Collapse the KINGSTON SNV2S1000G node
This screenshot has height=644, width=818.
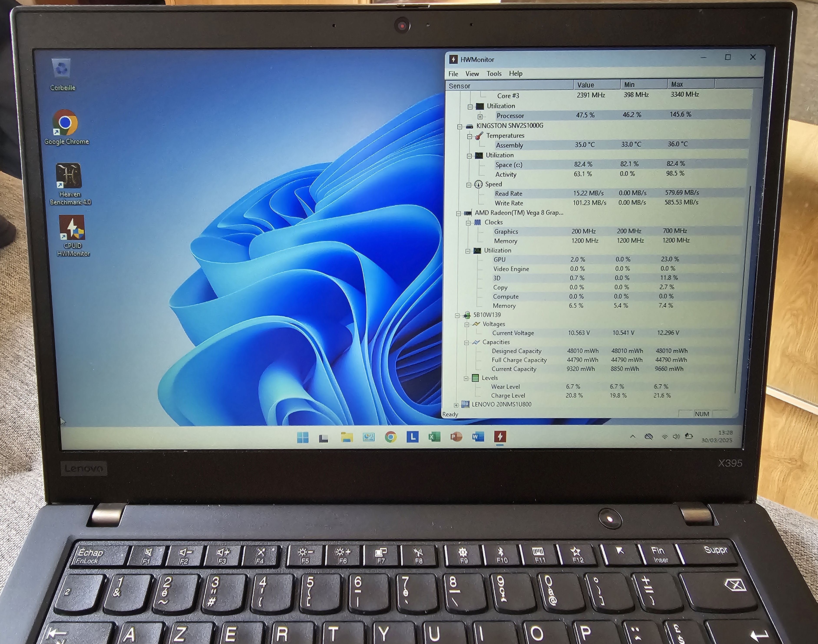(x=460, y=127)
